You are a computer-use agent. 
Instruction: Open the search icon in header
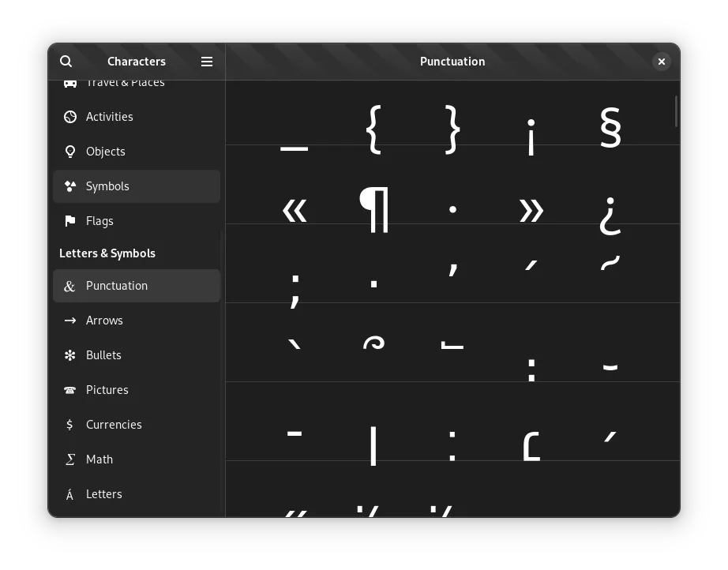pos(66,62)
